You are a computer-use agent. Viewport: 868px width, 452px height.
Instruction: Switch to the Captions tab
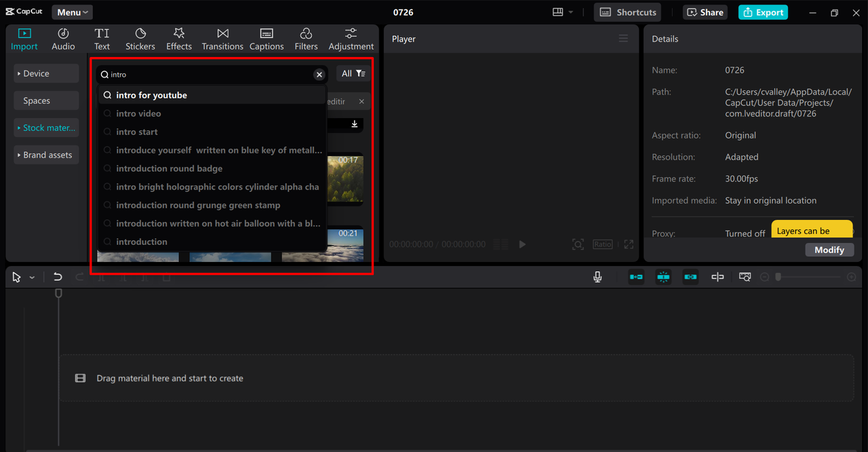(267, 39)
